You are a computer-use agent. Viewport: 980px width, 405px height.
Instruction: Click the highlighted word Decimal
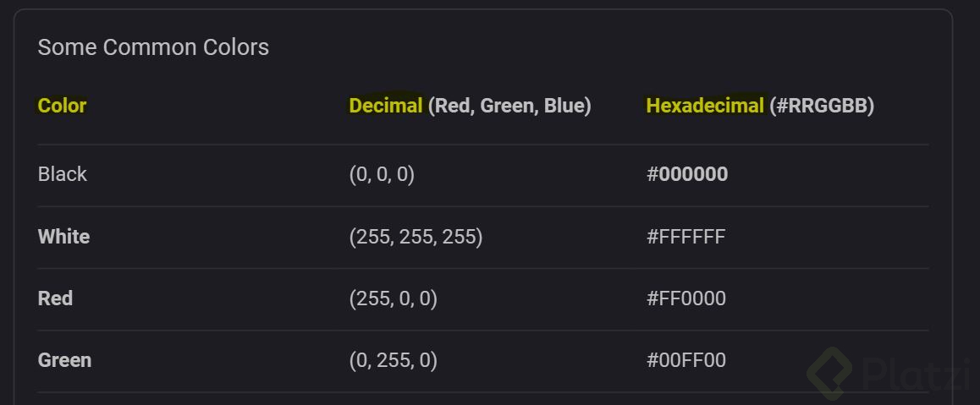[386, 106]
